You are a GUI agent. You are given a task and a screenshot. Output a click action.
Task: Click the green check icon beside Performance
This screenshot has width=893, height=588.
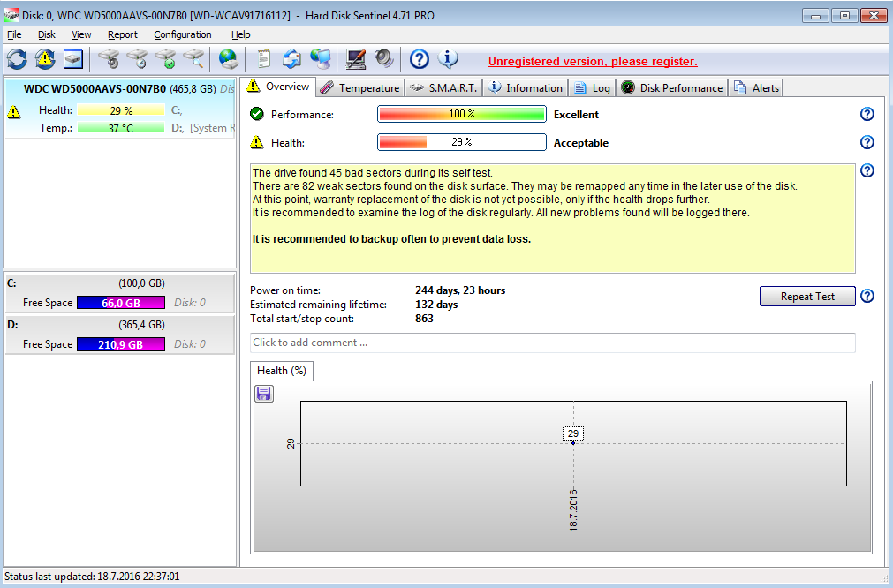tap(257, 114)
